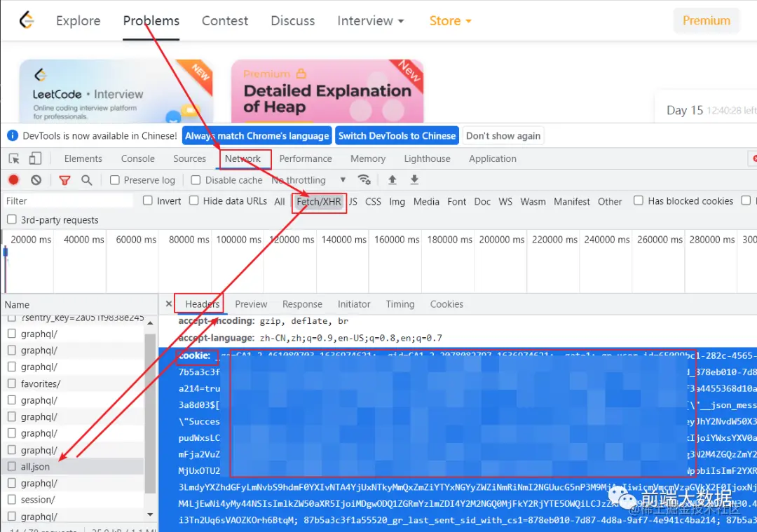The image size is (757, 532).
Task: Click the export HAR download arrow
Action: pyautogui.click(x=414, y=179)
